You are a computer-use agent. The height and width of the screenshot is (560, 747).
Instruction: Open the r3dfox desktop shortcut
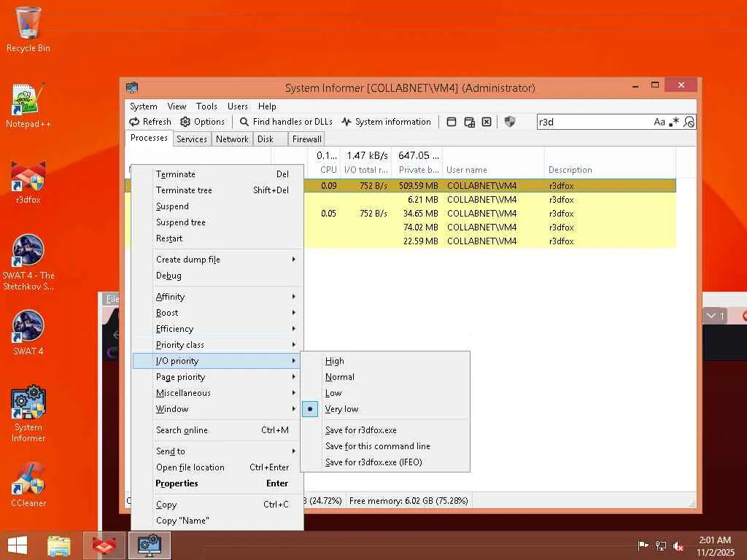28,182
